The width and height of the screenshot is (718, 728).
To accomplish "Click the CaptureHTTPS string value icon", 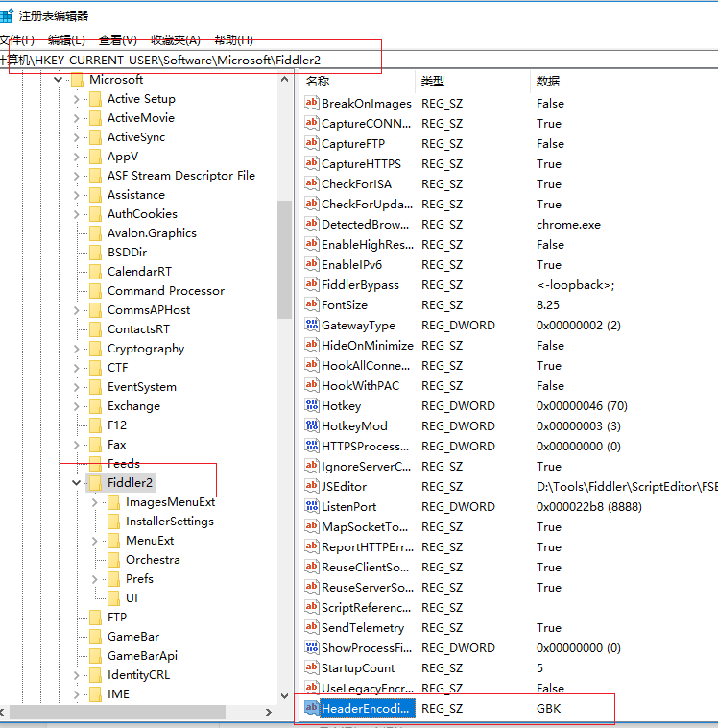I will 311,163.
